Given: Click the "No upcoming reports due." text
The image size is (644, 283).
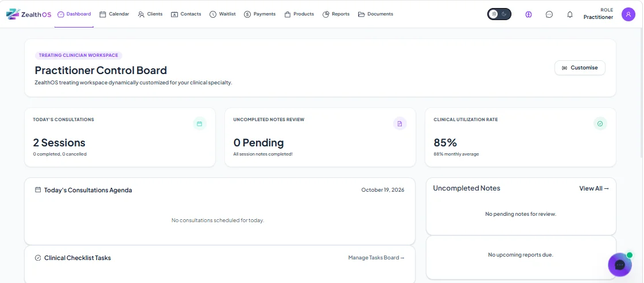Looking at the screenshot, I should coord(521,255).
